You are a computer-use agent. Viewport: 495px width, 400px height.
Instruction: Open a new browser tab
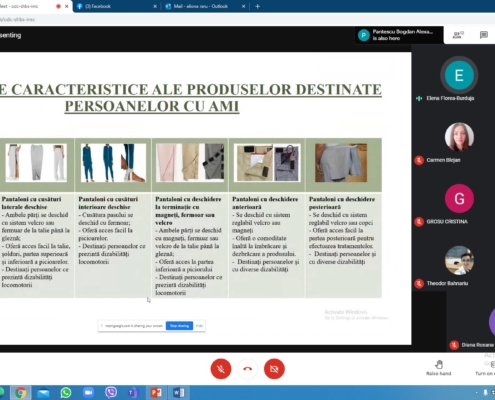(257, 6)
